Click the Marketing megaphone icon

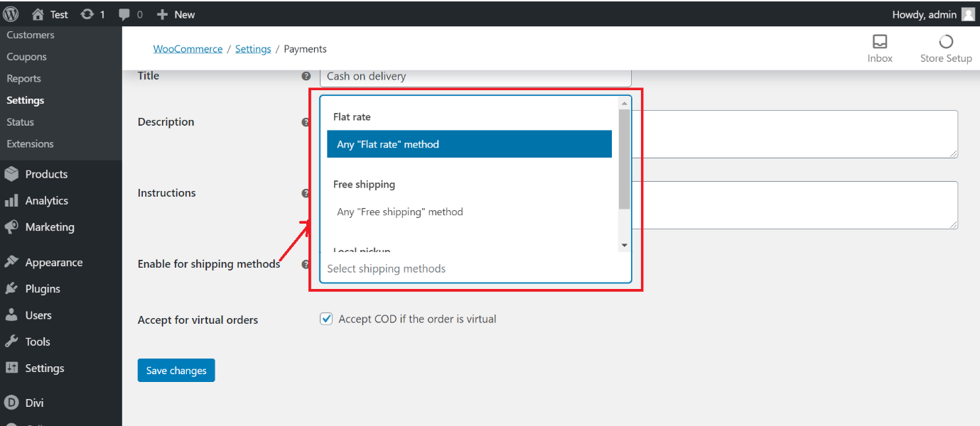click(11, 227)
